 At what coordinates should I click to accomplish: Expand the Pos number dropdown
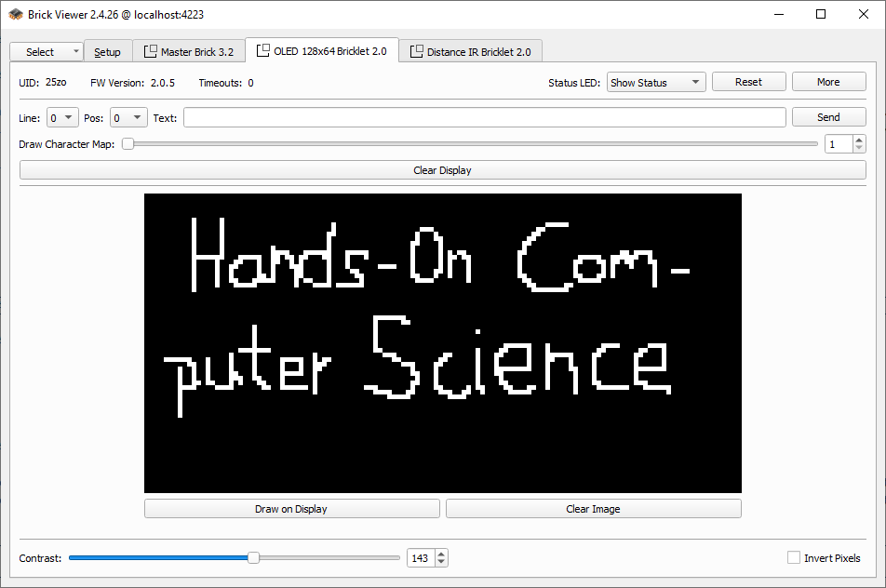[x=128, y=117]
